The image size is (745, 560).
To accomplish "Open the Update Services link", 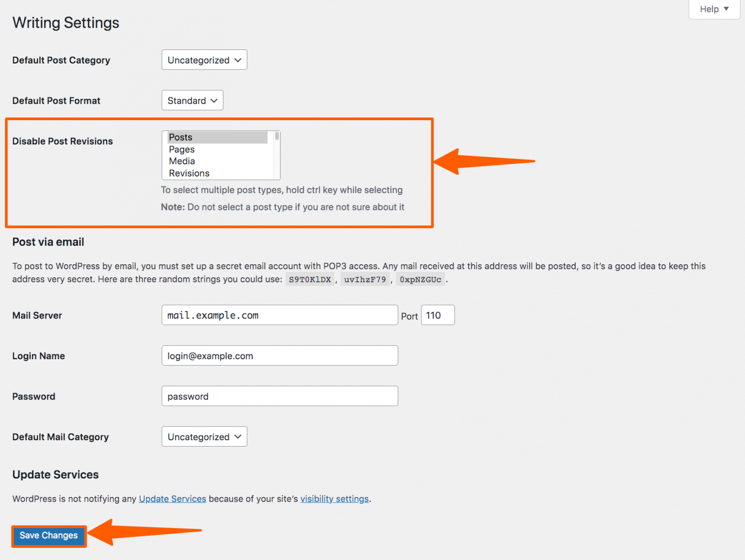I will click(172, 498).
